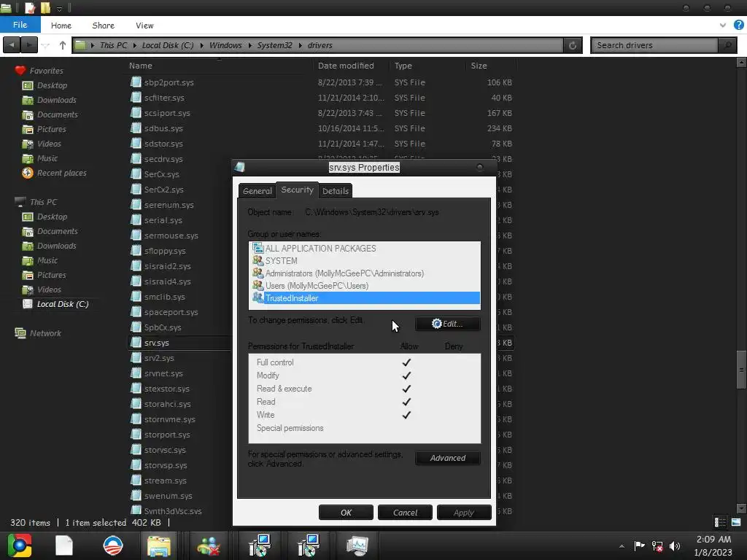747x560 pixels.
Task: Switch to Large icons view in status bar
Action: (x=736, y=522)
